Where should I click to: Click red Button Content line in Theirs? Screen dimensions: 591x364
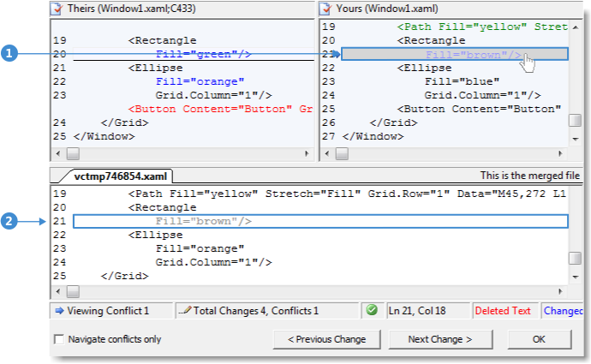(x=220, y=110)
